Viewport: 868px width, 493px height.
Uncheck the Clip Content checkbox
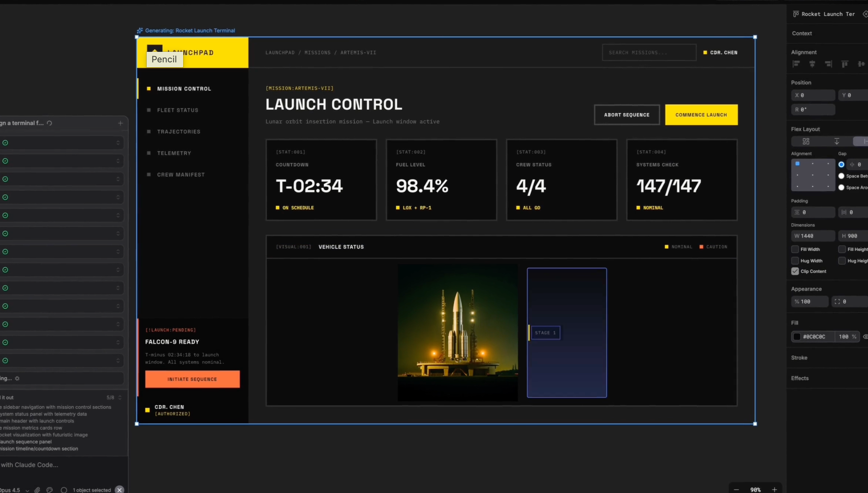pyautogui.click(x=795, y=271)
